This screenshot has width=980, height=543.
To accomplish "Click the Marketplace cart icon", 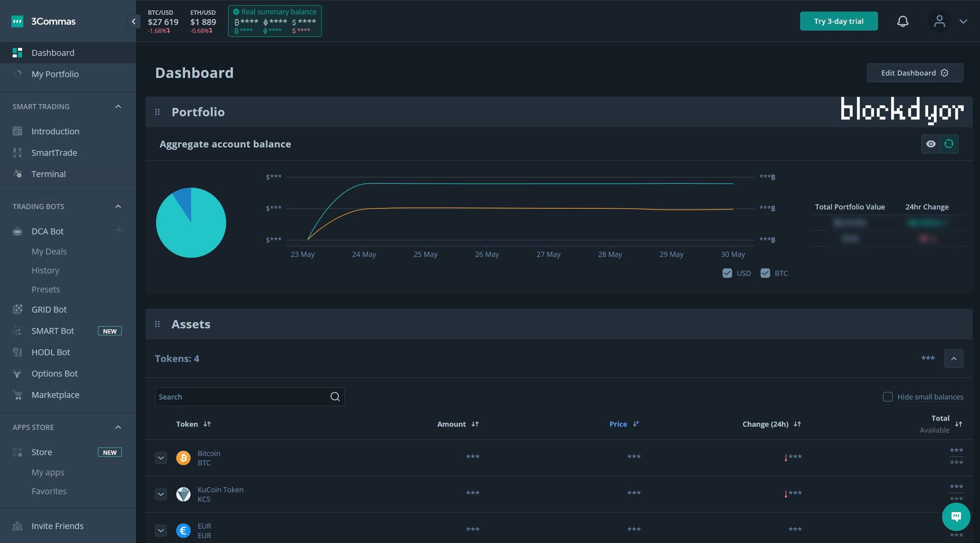I will click(x=17, y=395).
